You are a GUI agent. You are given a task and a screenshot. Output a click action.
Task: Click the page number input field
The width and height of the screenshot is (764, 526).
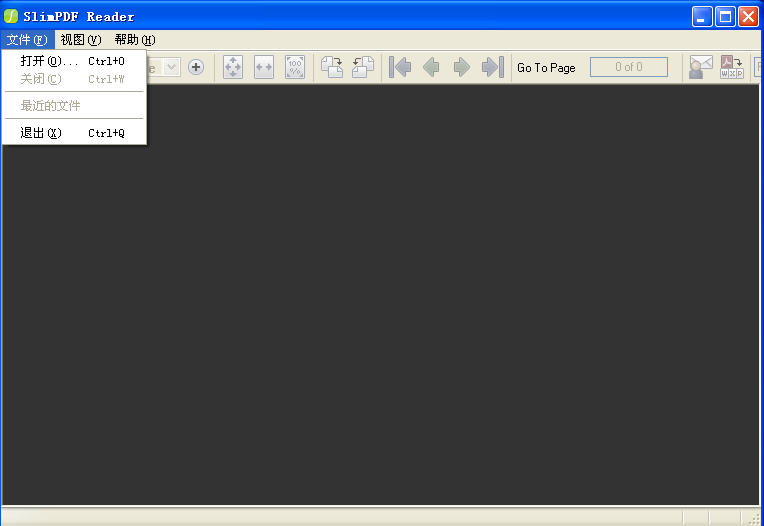pyautogui.click(x=628, y=67)
